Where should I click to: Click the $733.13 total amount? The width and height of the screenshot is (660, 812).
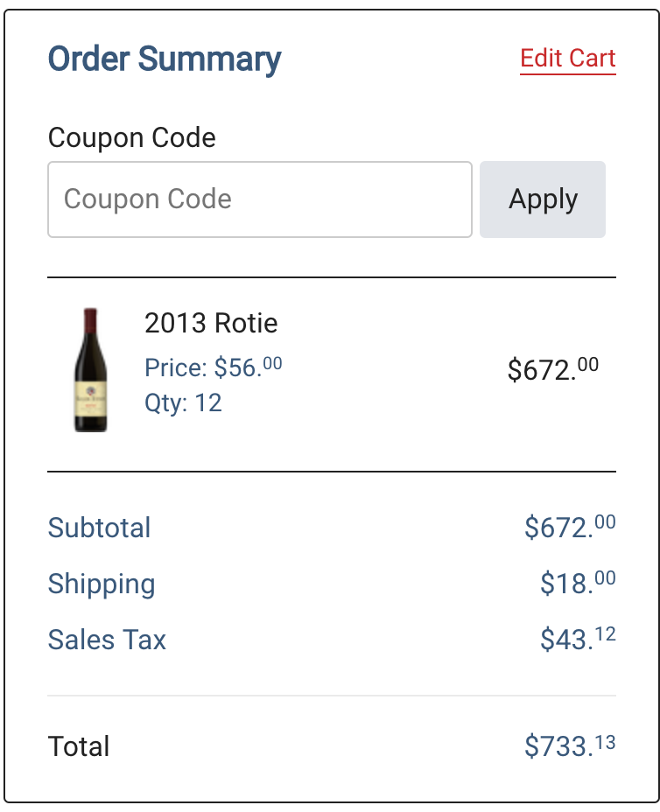point(569,746)
